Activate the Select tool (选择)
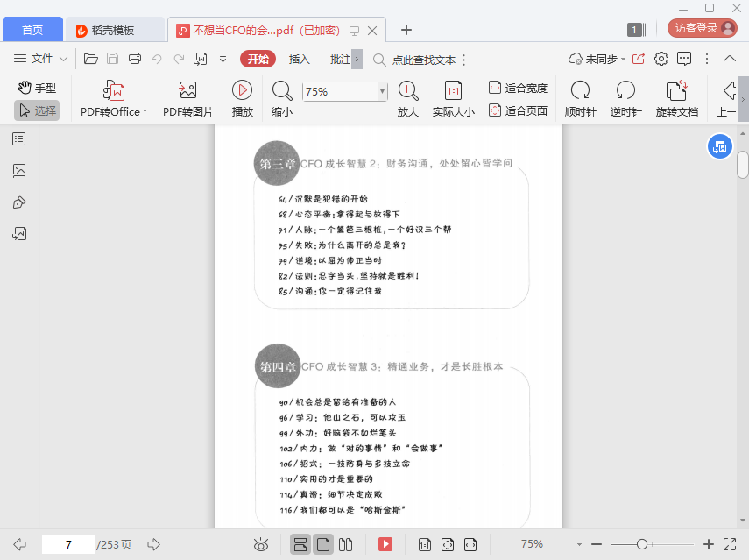 point(37,110)
